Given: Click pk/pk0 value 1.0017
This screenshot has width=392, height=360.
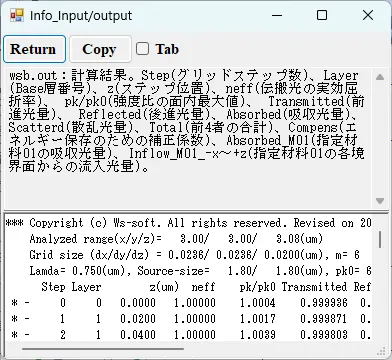Looking at the screenshot, I should point(258,319).
